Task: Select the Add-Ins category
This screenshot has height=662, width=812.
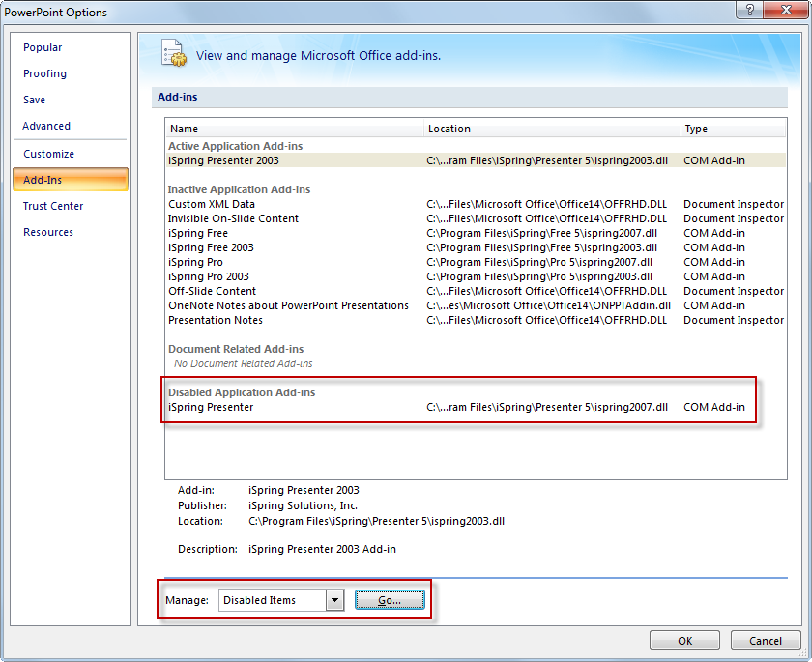Action: (71, 180)
